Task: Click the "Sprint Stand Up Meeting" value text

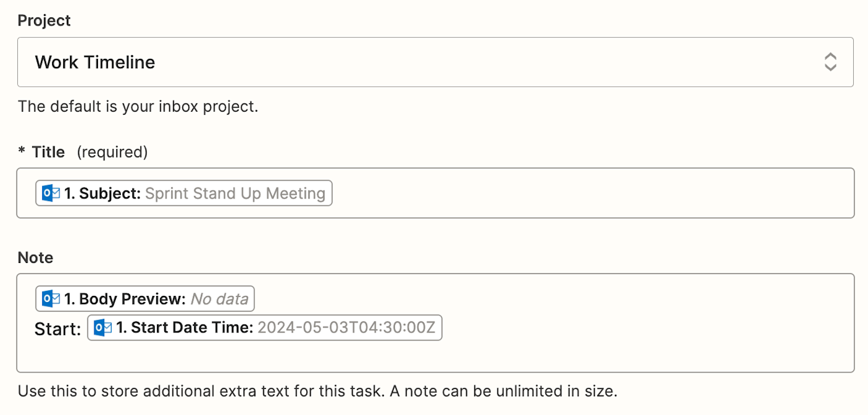Action: click(x=235, y=194)
